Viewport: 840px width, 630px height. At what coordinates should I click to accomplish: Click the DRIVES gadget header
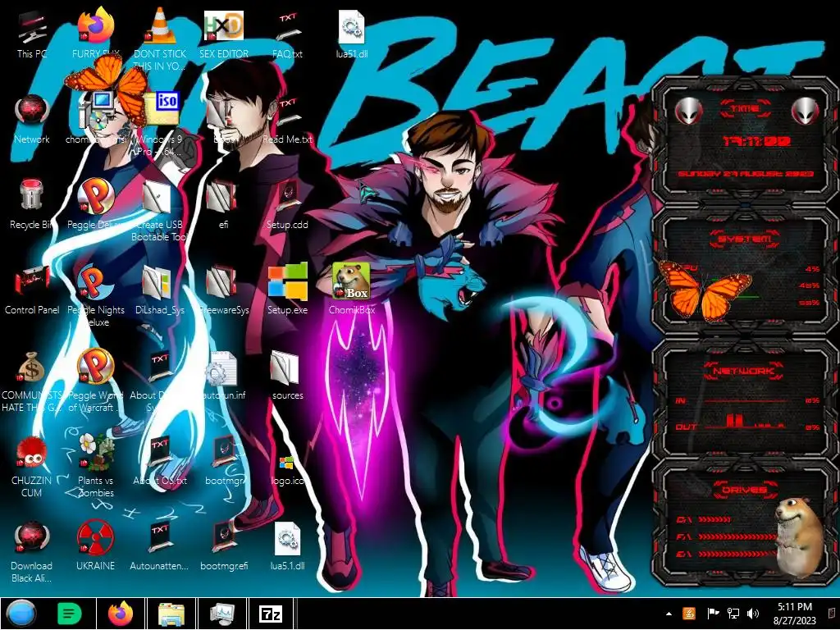[745, 490]
